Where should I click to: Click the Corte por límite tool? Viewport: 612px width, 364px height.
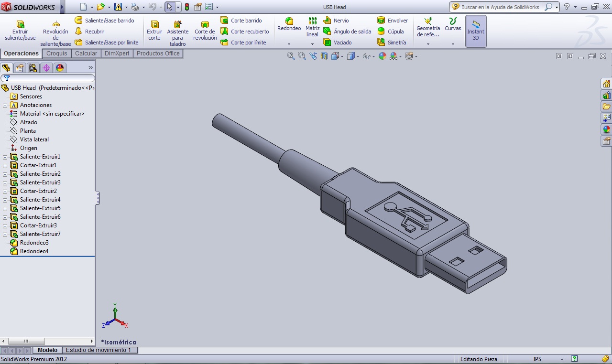[243, 43]
